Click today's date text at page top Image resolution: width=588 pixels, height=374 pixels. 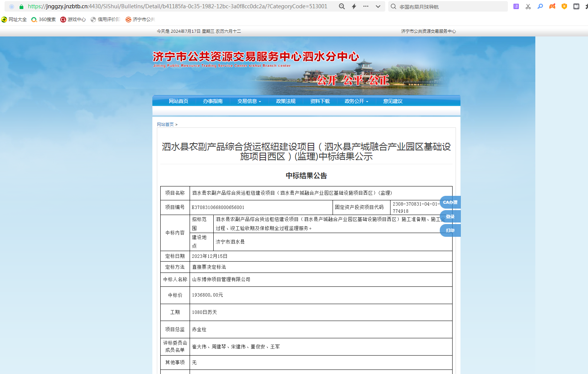[x=199, y=31]
